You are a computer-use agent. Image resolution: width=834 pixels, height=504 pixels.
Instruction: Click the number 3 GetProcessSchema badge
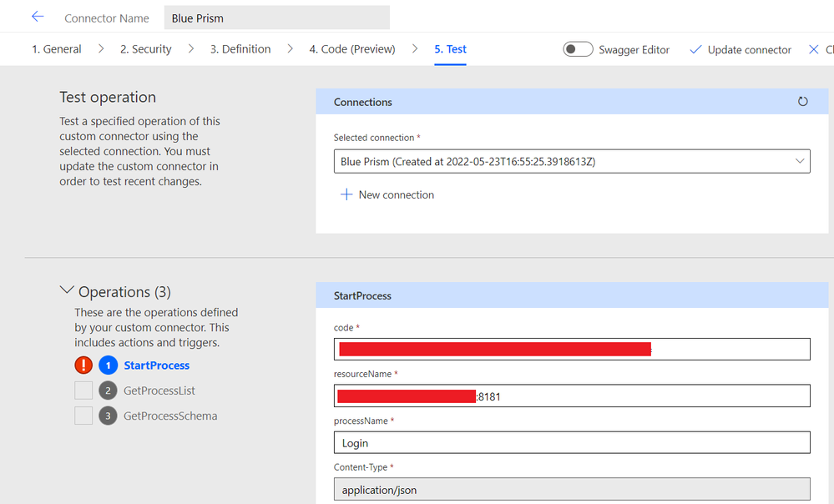108,416
